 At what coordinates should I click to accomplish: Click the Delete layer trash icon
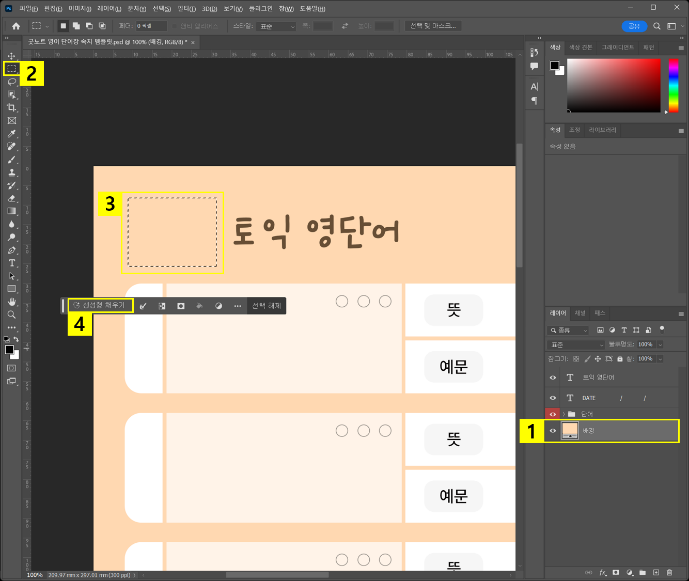669,573
